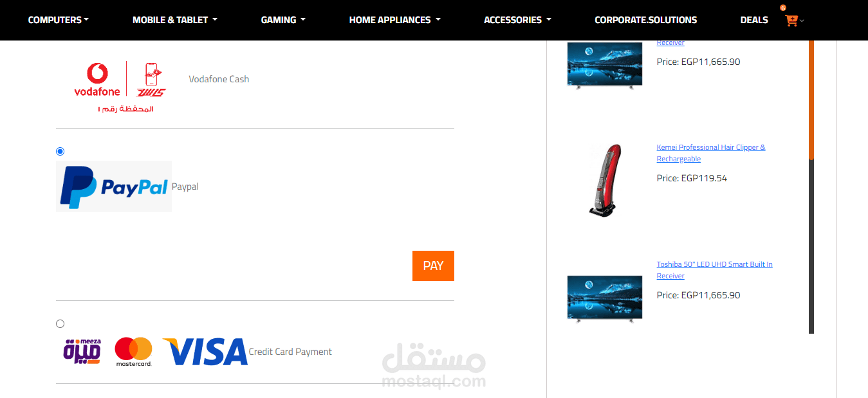Click the Kemei hair clipper image
868x398 pixels.
tap(605, 179)
